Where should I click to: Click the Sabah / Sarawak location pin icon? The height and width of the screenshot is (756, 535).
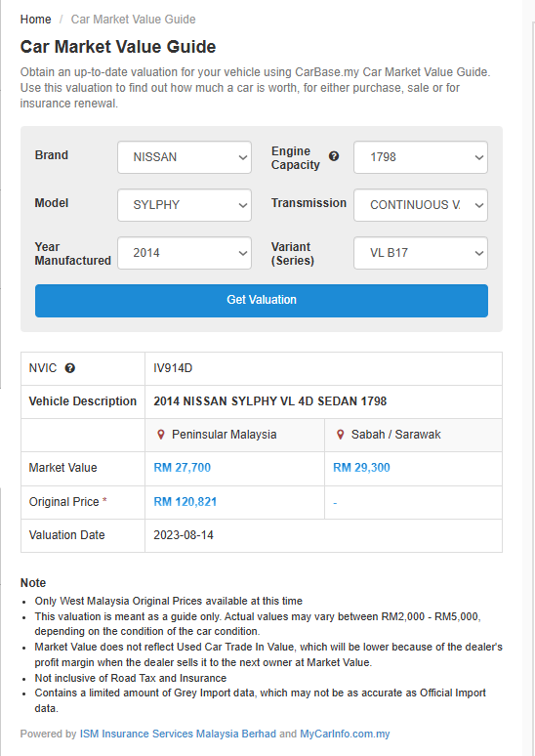click(341, 435)
